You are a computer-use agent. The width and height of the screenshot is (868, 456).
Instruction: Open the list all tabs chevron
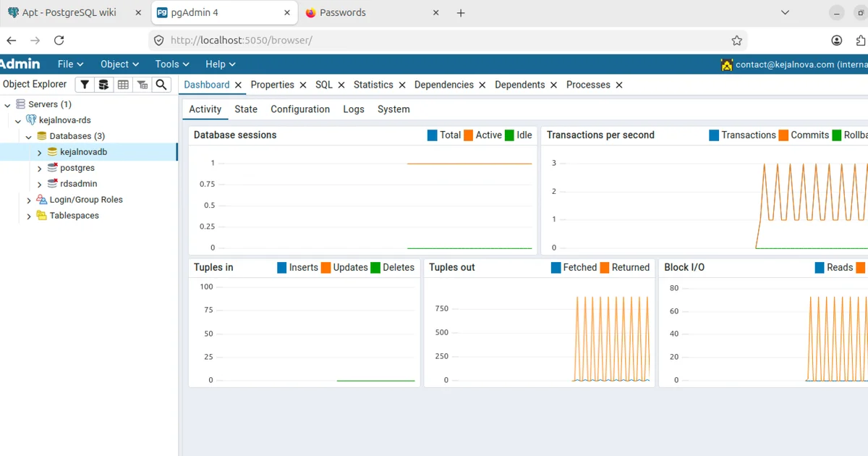(x=786, y=12)
